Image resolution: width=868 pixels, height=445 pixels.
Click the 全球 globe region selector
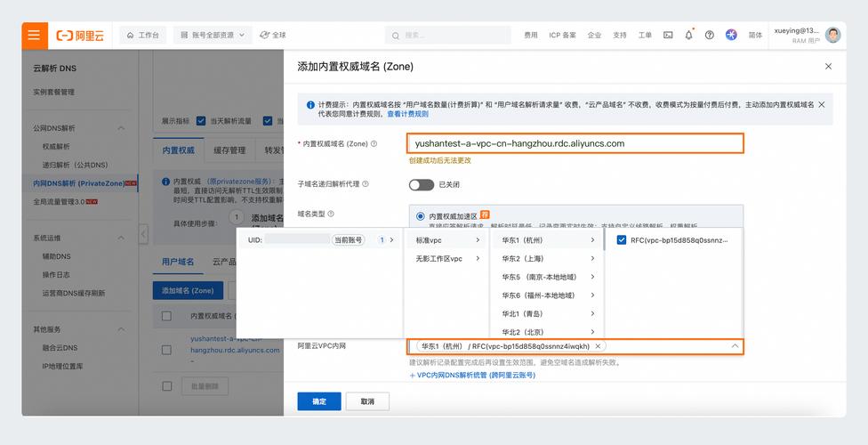click(273, 35)
